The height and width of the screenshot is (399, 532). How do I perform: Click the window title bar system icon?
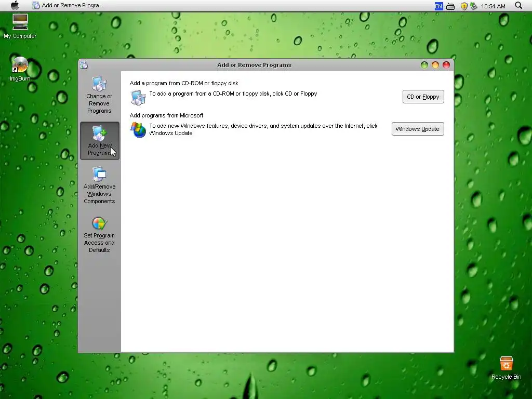point(84,65)
